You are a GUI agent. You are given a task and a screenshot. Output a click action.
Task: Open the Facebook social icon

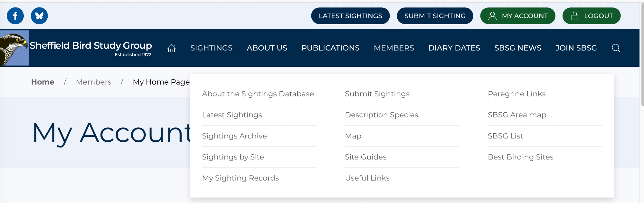(15, 16)
